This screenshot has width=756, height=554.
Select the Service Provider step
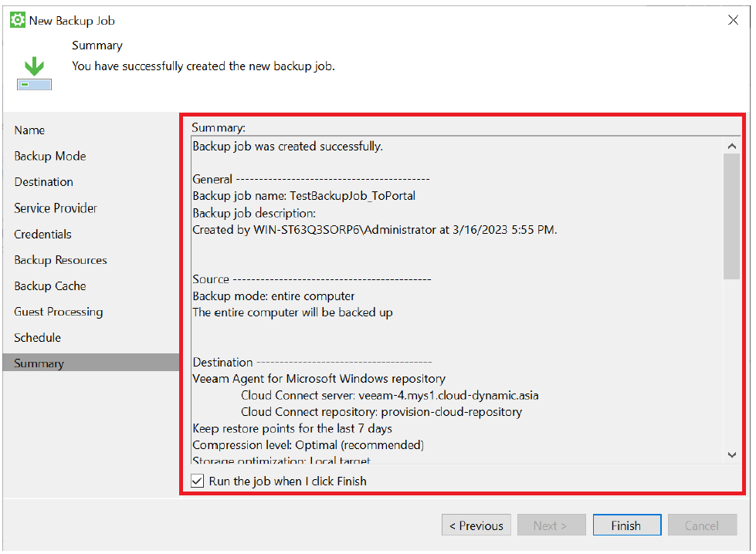coord(56,208)
